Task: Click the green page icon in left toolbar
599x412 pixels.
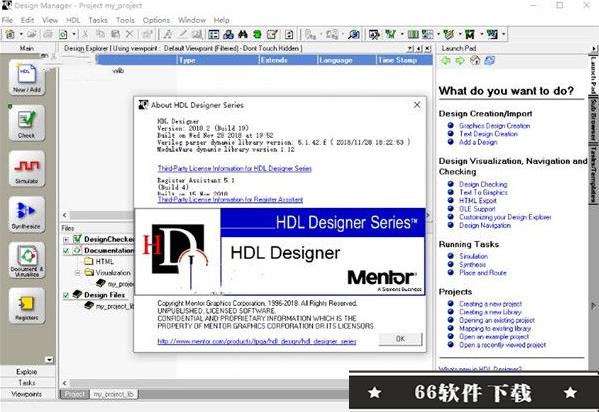Action: click(x=63, y=34)
